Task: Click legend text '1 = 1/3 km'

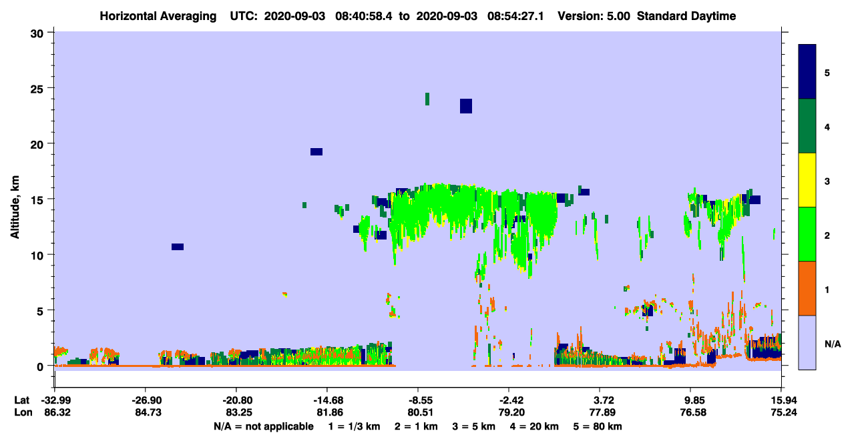Action: coord(353,426)
